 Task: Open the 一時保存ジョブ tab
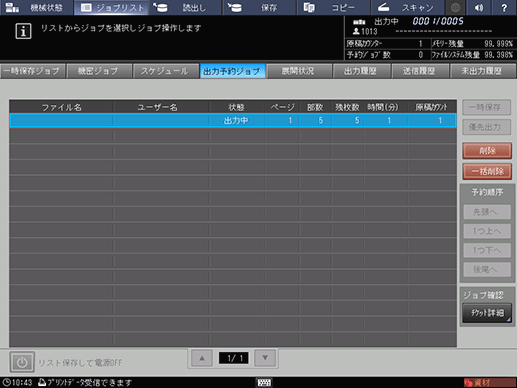pos(33,71)
